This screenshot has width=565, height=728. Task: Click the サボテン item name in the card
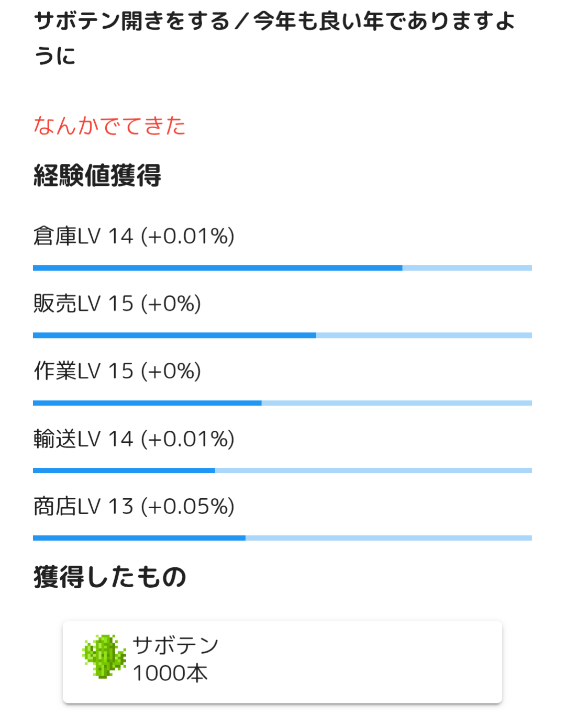175,645
